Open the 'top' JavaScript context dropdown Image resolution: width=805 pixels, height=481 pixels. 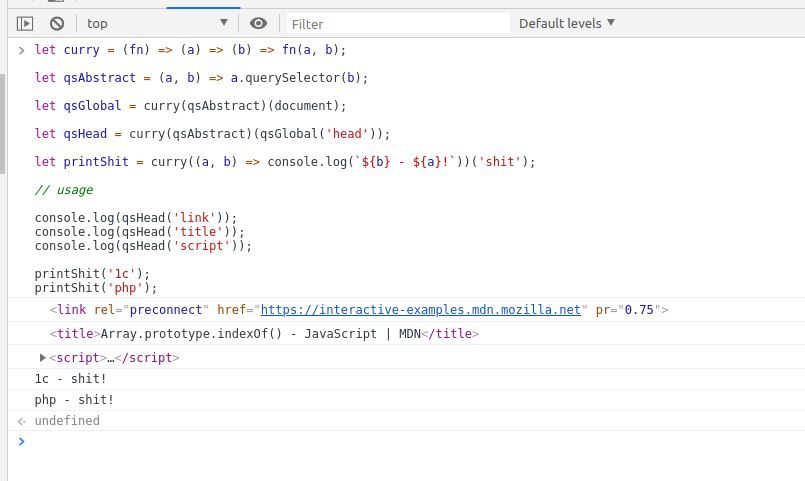157,24
